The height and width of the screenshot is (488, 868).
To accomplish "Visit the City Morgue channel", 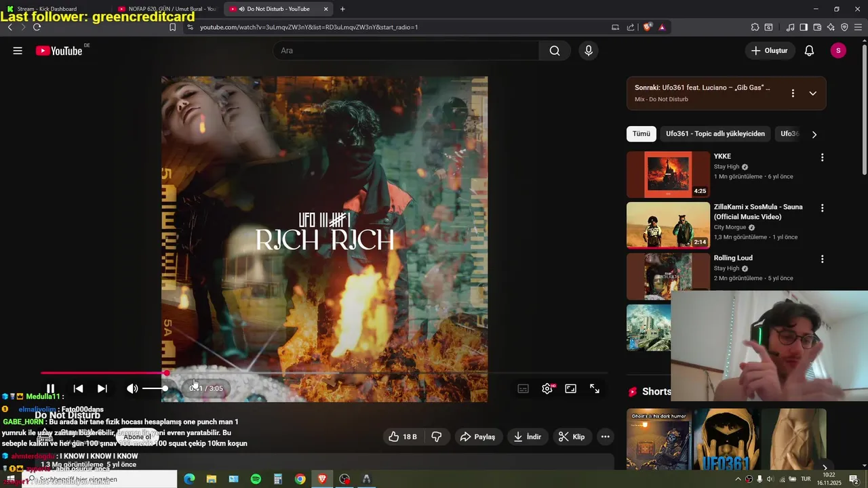I will [730, 228].
